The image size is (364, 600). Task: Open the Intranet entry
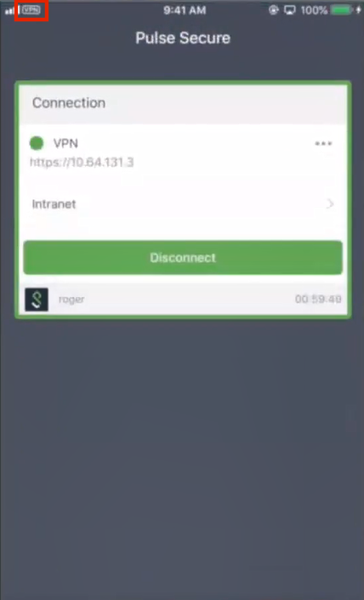[183, 204]
